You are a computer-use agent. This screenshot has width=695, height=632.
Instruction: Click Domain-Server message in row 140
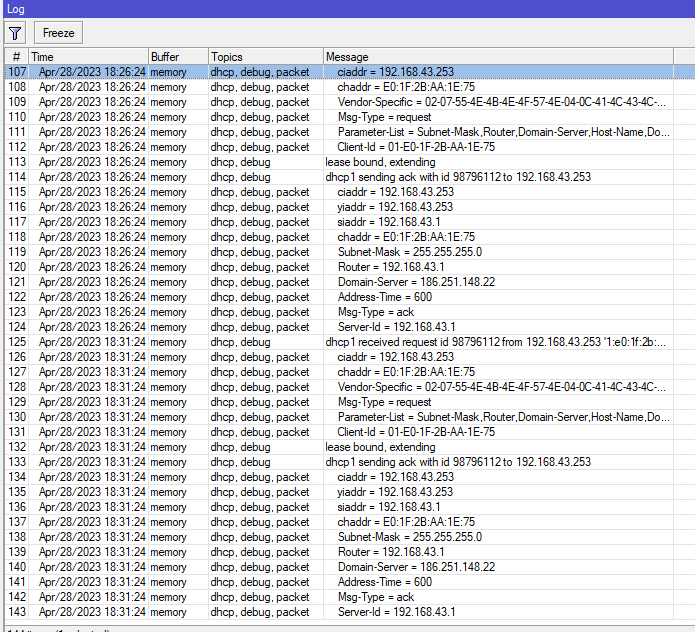(x=416, y=567)
